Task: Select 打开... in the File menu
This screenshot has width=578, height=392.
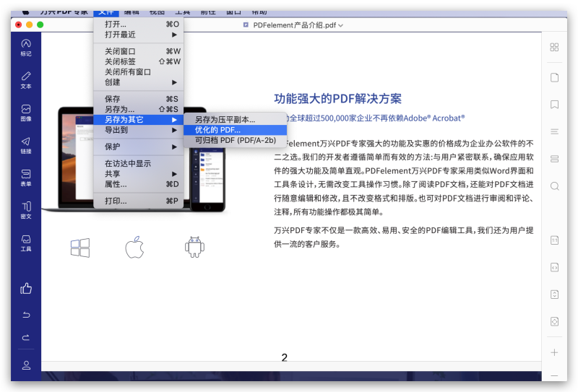Action: (139, 25)
